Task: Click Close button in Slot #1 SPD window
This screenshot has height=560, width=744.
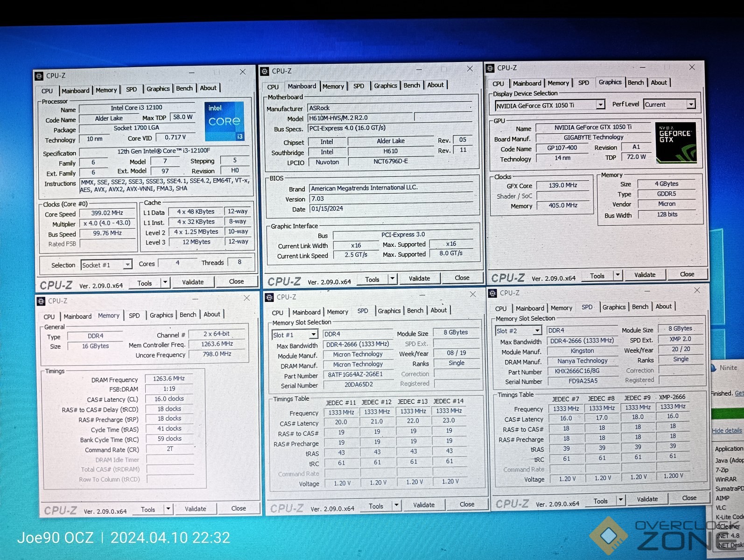Action: [x=467, y=504]
